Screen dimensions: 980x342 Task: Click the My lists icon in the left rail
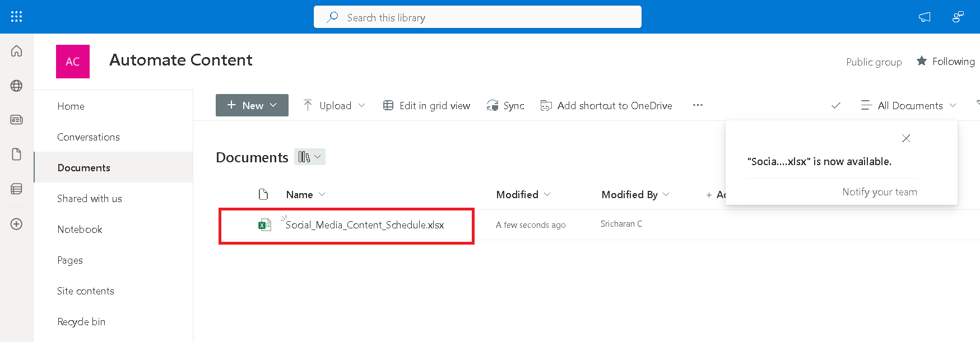17,189
